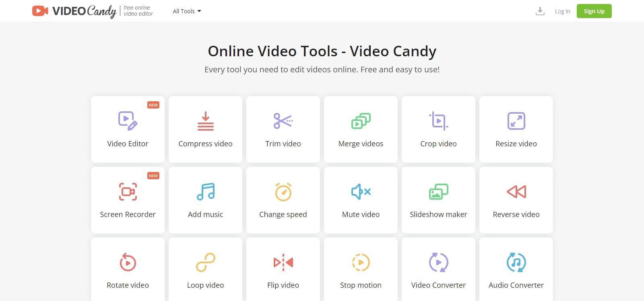
Task: Click the Add music note icon
Action: pyautogui.click(x=205, y=192)
